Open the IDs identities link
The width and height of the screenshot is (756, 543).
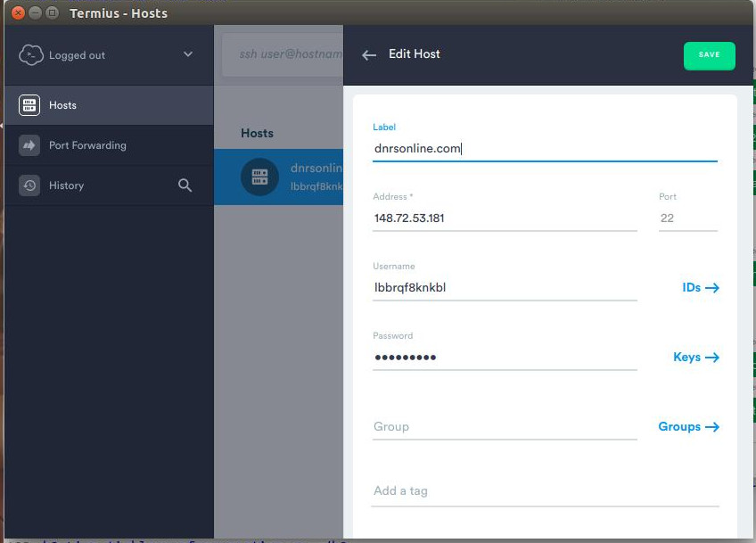click(701, 287)
